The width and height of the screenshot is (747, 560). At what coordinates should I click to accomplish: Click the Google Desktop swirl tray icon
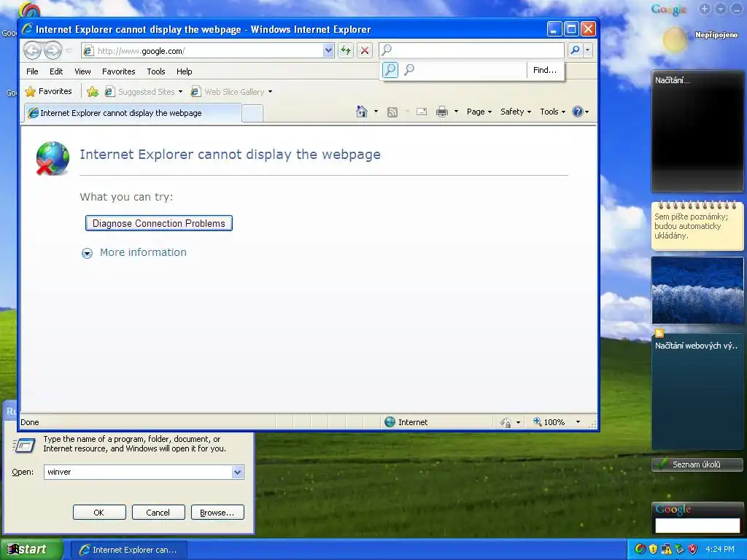[x=640, y=549]
